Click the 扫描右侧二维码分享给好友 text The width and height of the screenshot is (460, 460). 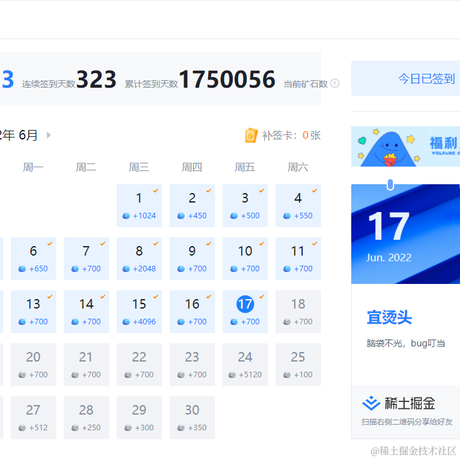click(x=407, y=422)
